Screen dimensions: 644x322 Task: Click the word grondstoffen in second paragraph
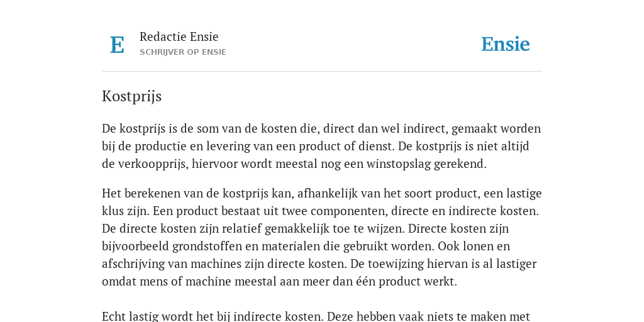213,246
